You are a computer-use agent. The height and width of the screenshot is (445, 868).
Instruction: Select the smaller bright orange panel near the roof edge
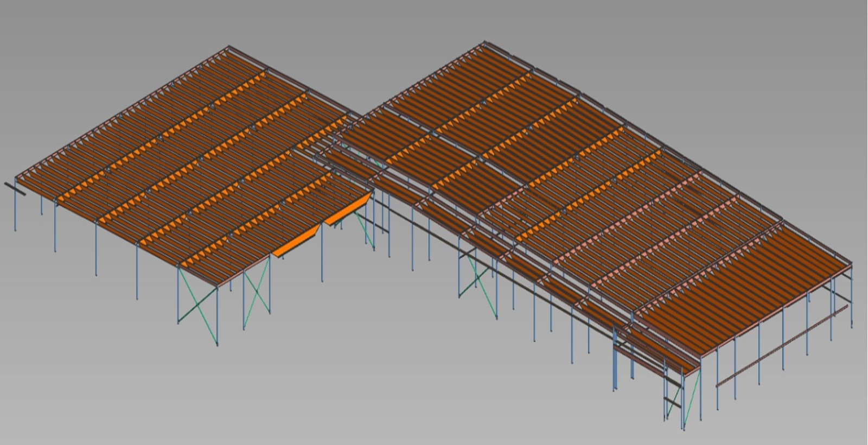[348, 211]
